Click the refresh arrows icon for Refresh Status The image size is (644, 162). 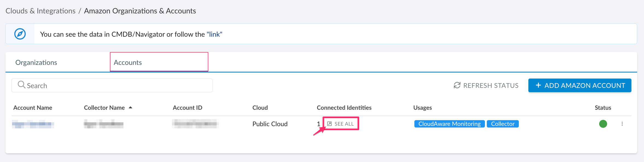pos(457,85)
